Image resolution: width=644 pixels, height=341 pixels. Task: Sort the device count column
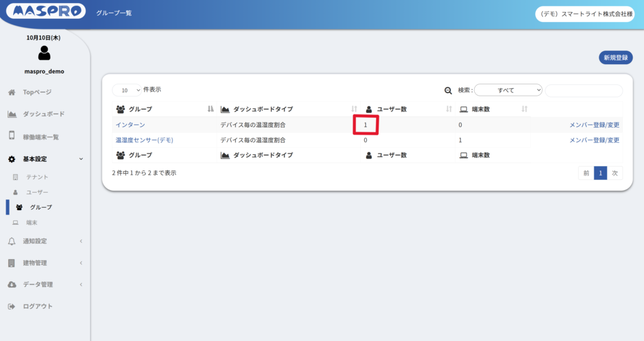pos(525,109)
